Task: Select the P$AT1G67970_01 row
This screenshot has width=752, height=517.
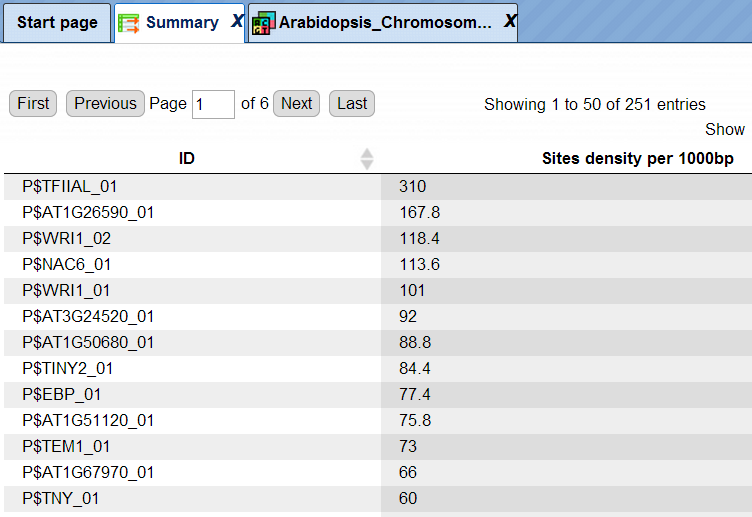Action: coord(378,472)
